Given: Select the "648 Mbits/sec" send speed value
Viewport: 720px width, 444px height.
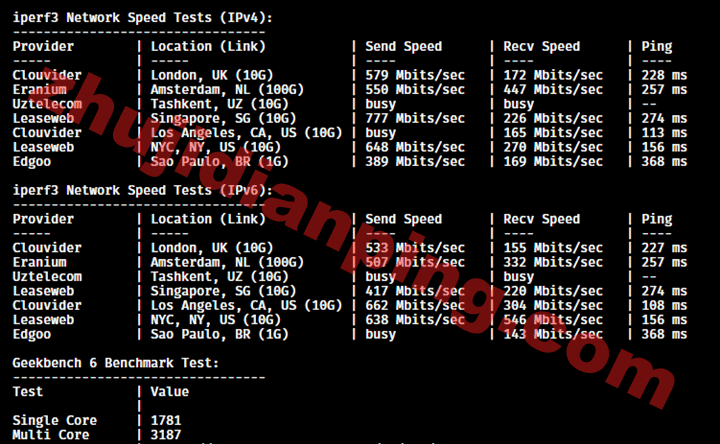Looking at the screenshot, I should (x=415, y=147).
